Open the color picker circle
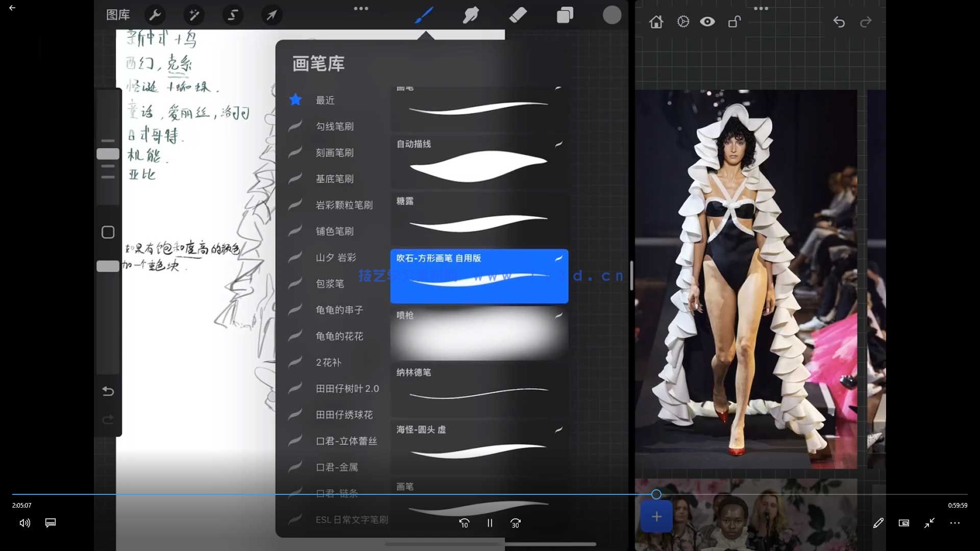Screen dimensions: 980x551 (x=612, y=15)
